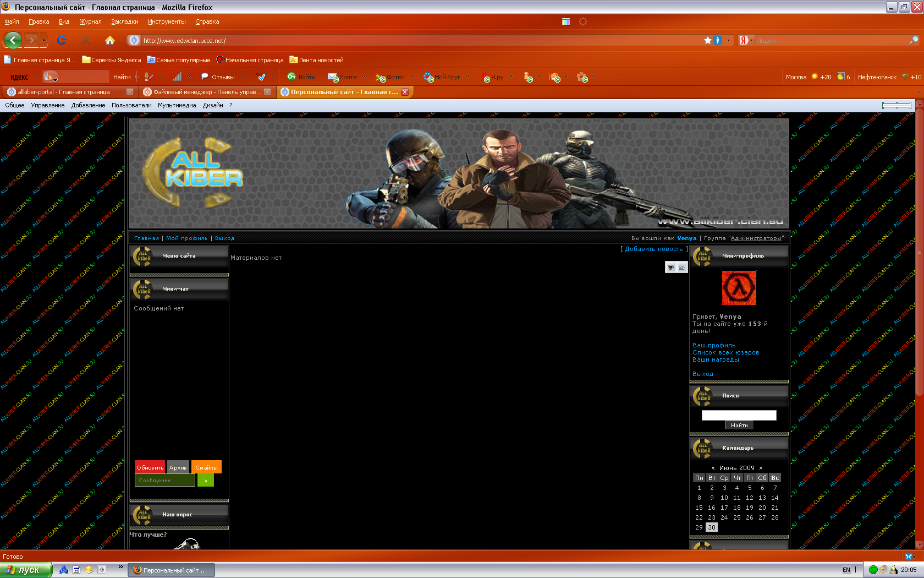Click the chat Сообщение input field
The image size is (924, 578).
[165, 480]
